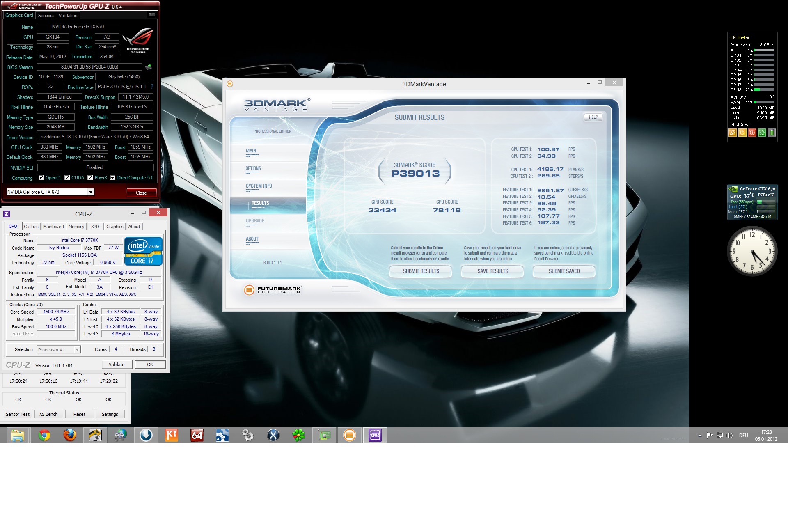Click the SAVE RESULTS button
Image resolution: width=788 pixels, height=532 pixels.
[492, 271]
